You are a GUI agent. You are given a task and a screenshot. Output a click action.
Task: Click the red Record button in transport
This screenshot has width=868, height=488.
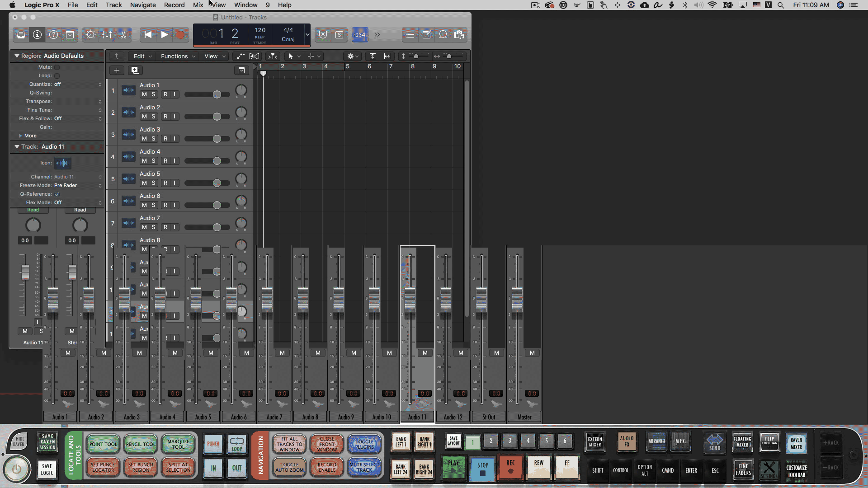pos(180,35)
